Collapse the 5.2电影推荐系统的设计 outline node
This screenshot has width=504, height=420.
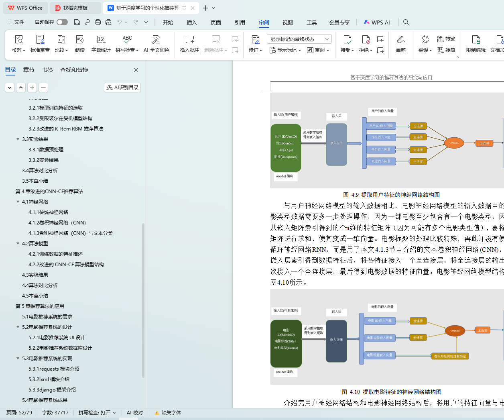click(18, 327)
